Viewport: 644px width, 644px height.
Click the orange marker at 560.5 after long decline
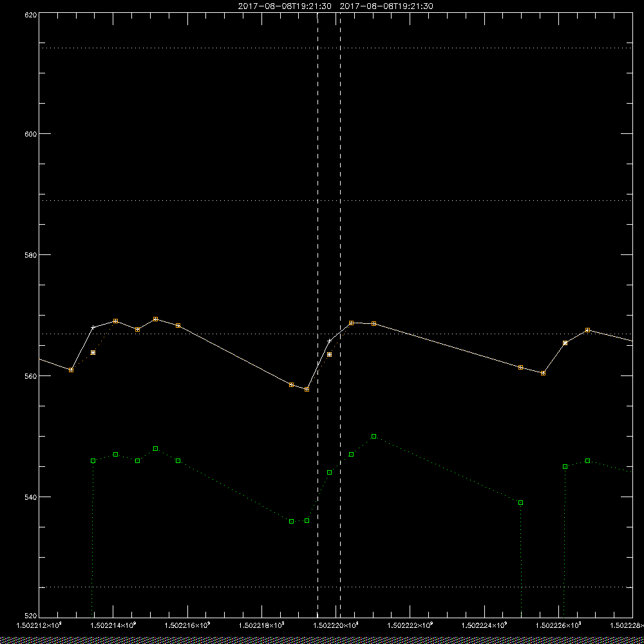543,374
